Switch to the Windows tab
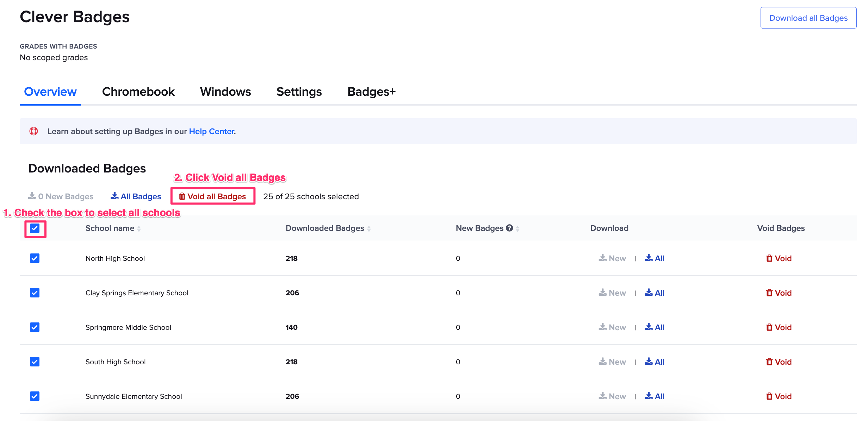This screenshot has width=868, height=421. click(225, 92)
